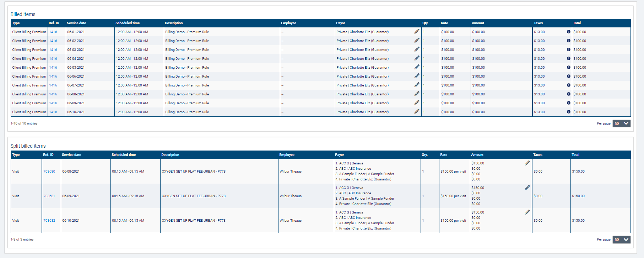Click the amount pencil icon for visit 703682
The width and height of the screenshot is (644, 258).
[527, 212]
